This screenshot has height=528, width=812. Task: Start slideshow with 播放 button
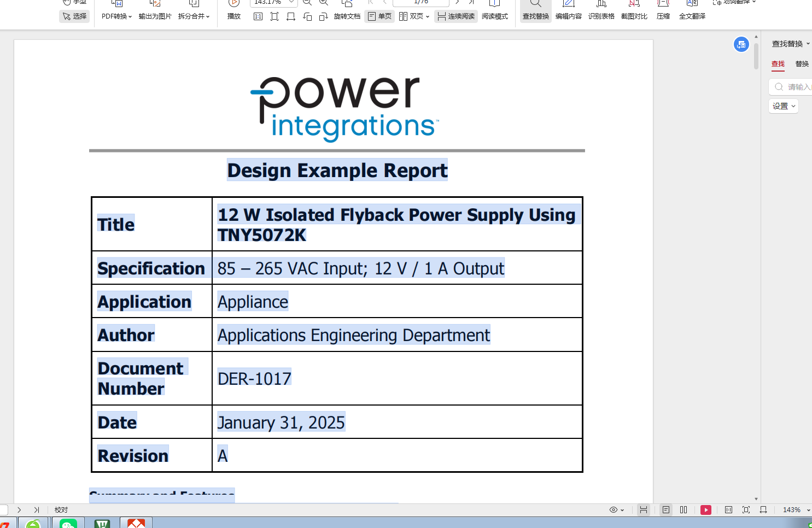[234, 16]
